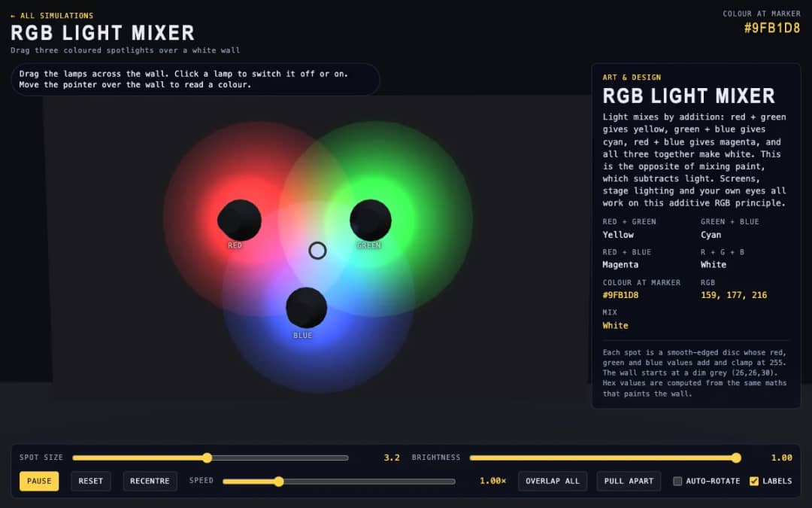Pause the simulation
The width and height of the screenshot is (812, 508).
click(39, 481)
